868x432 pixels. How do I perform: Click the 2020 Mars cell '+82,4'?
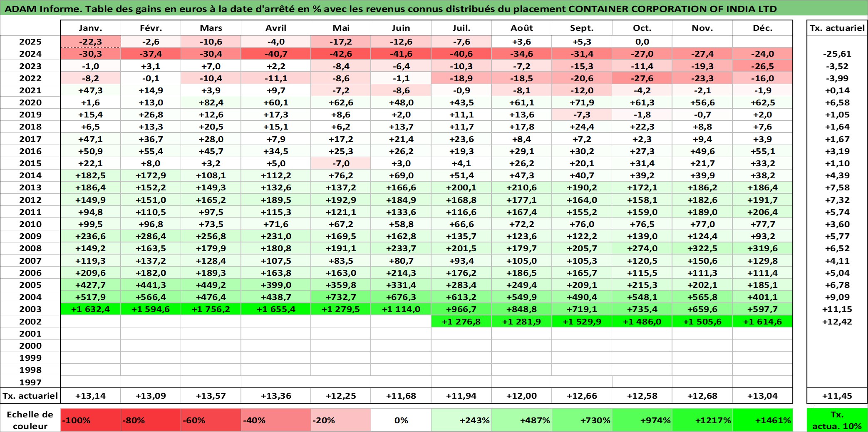point(211,102)
